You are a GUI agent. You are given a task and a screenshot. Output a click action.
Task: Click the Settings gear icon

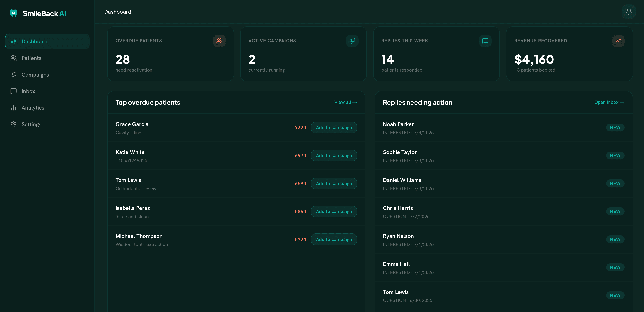point(13,124)
